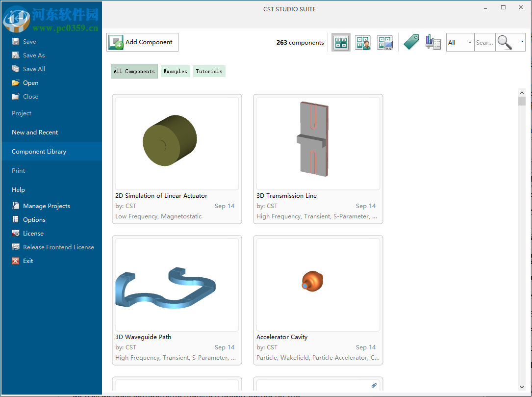Image resolution: width=532 pixels, height=397 pixels.
Task: Switch to the Examples tab
Action: click(175, 71)
